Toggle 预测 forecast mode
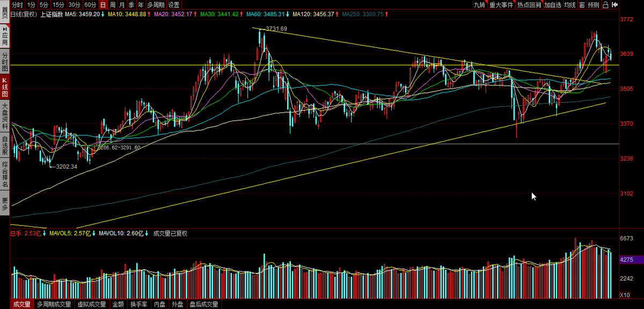644x309 pixels. point(594,5)
